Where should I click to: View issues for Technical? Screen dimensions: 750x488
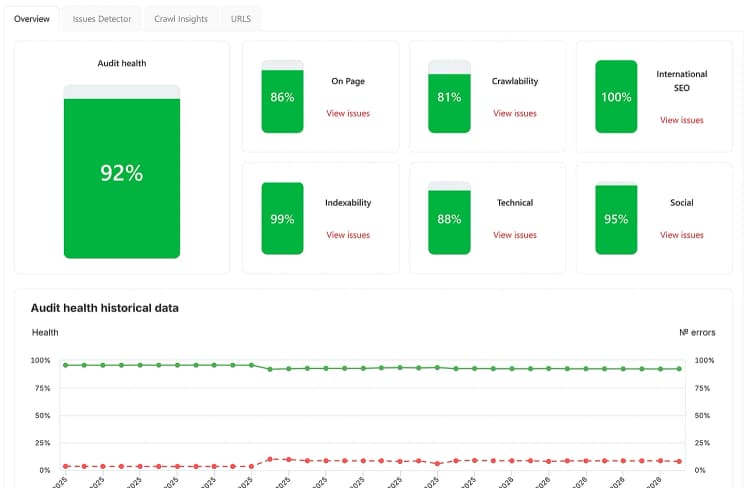(515, 235)
